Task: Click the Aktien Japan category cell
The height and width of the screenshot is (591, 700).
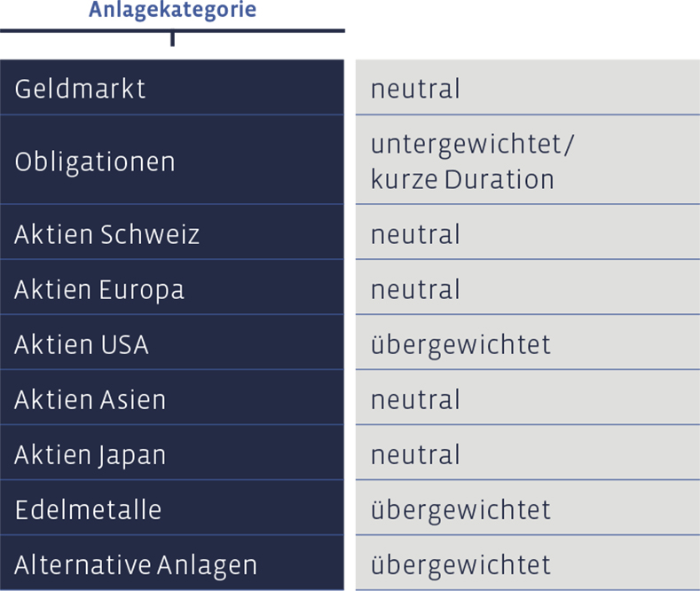Action: coord(172,453)
